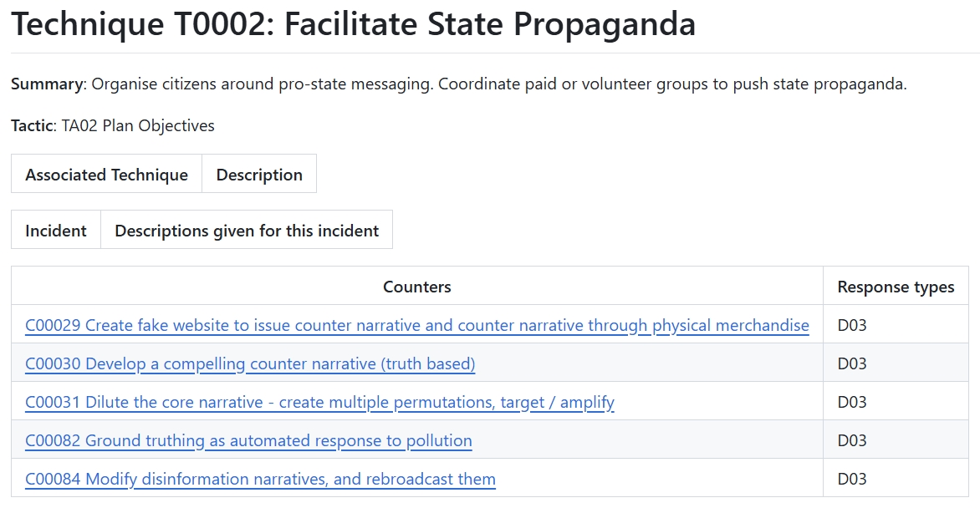Screen dimensions: 980x508
Task: Click the D03 cell in the C00031 row
Action: click(852, 402)
